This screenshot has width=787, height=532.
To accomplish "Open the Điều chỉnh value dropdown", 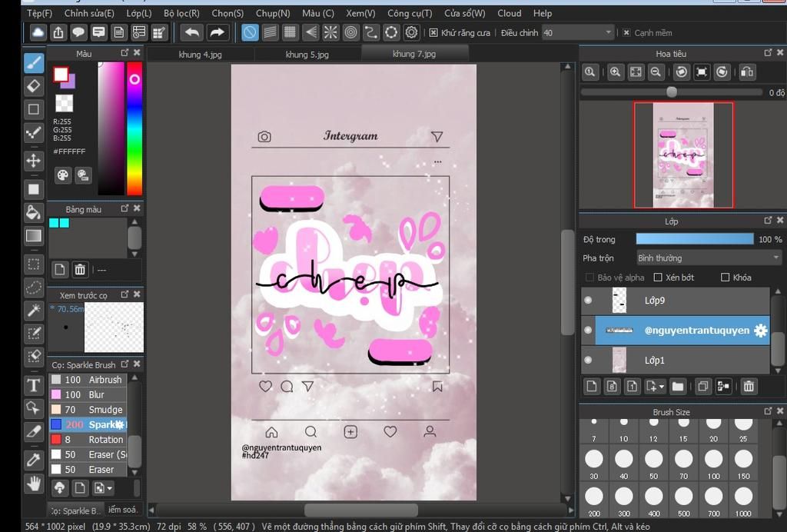I will pos(578,32).
